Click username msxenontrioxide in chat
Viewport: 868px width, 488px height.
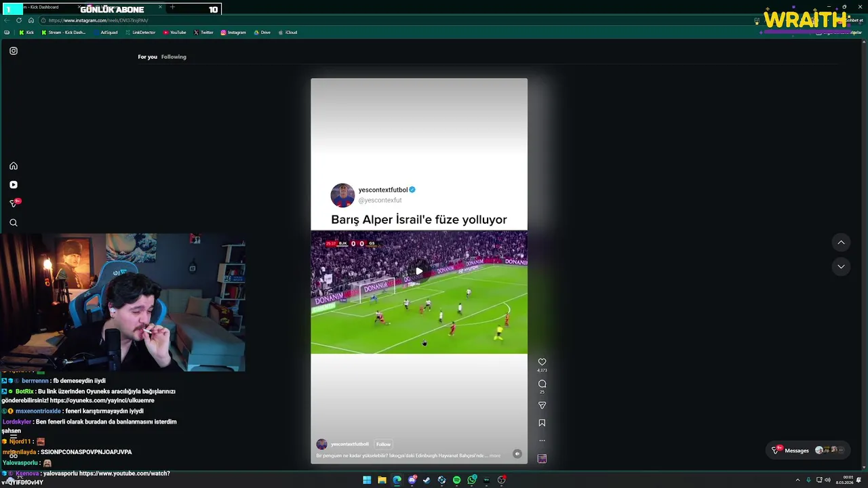tap(38, 411)
